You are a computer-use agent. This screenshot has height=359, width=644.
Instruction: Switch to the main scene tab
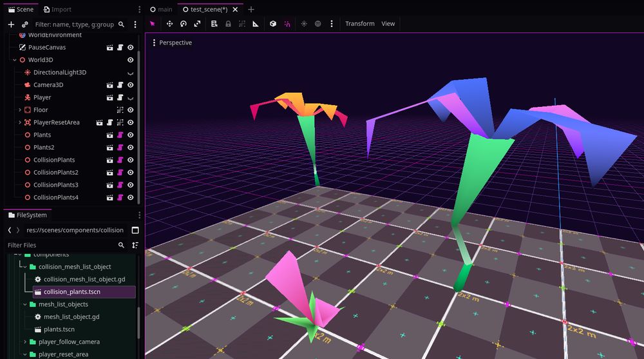tap(162, 9)
